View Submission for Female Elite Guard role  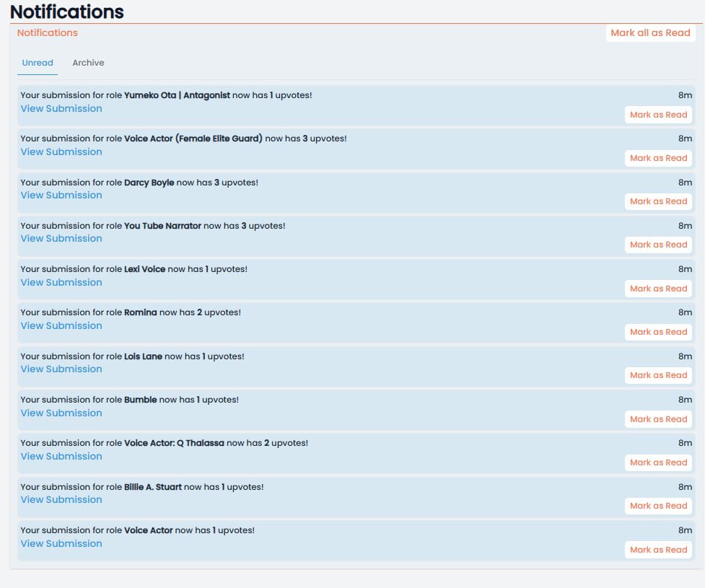pos(61,152)
